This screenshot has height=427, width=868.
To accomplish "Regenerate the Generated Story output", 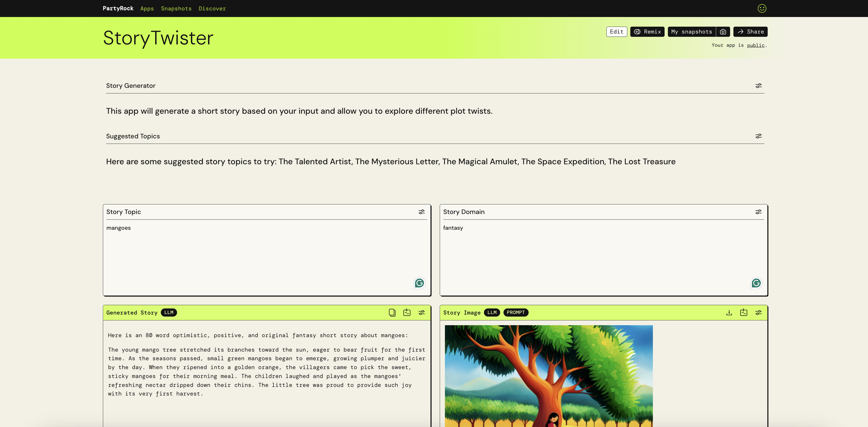I will (x=407, y=313).
